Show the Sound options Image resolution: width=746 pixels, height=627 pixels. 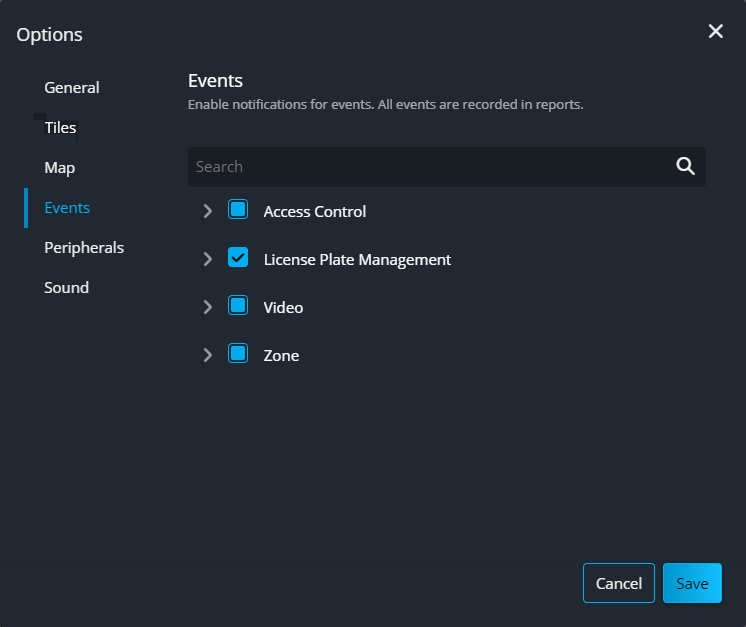pyautogui.click(x=66, y=288)
